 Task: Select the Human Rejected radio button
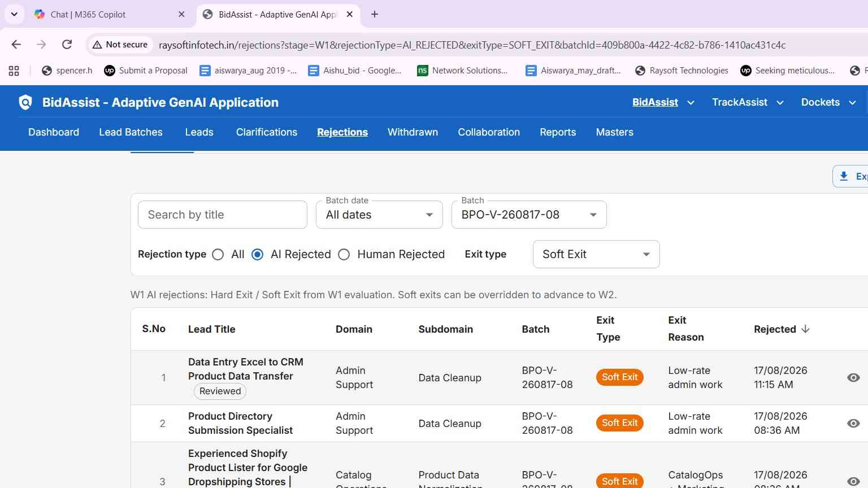pos(344,255)
